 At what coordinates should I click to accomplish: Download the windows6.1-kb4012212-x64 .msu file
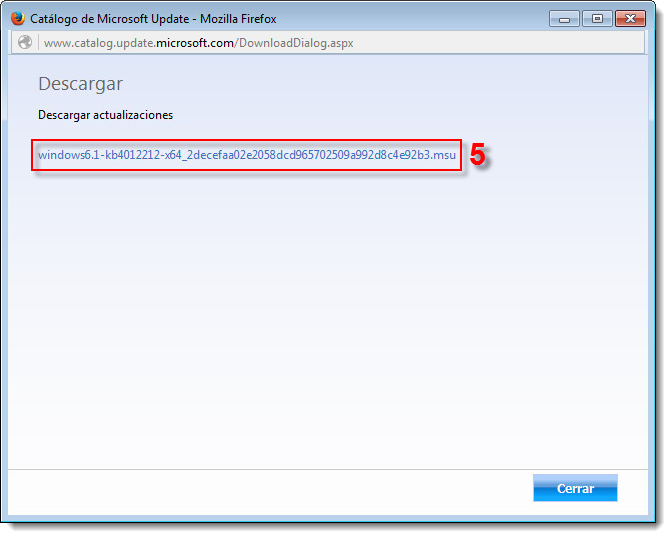(x=246, y=155)
